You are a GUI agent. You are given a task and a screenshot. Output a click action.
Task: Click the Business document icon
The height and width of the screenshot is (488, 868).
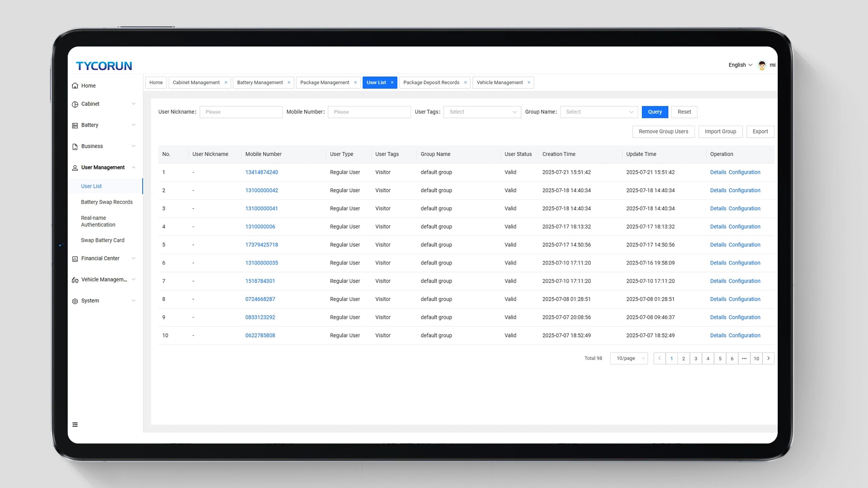point(75,146)
